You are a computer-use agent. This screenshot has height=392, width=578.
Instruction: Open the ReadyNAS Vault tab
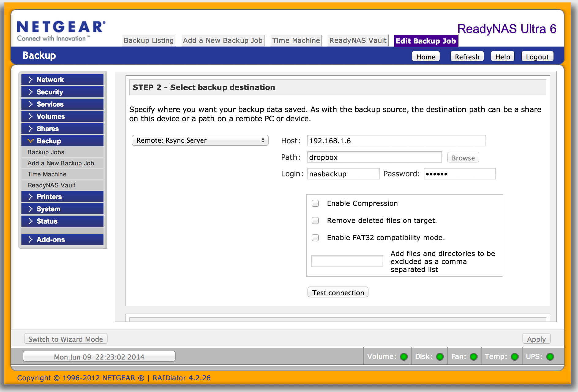click(358, 40)
